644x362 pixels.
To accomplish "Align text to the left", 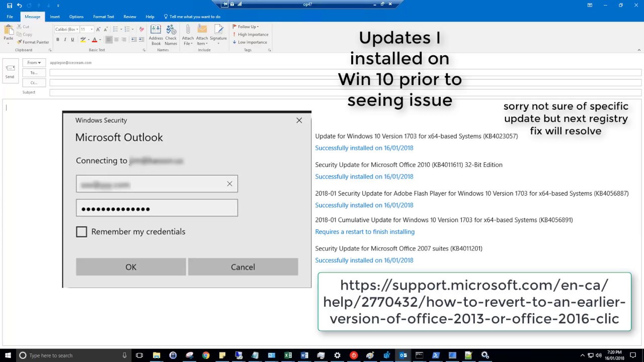I will 109,40.
